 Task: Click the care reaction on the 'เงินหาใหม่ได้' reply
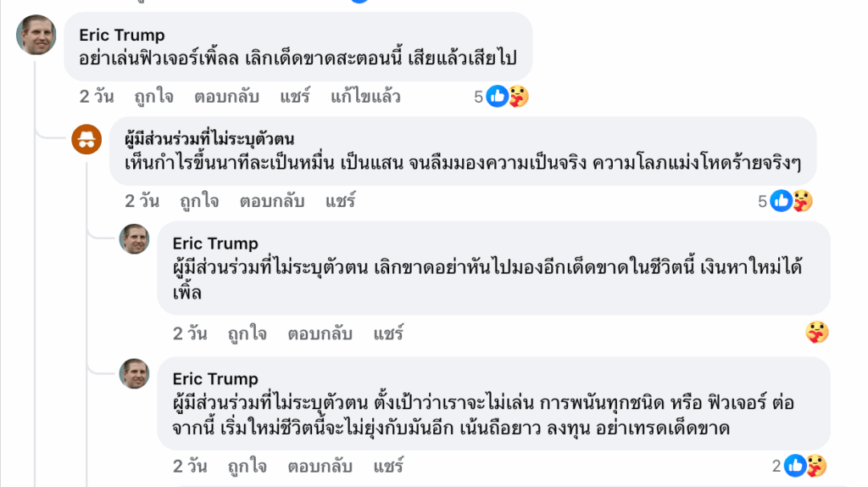817,333
